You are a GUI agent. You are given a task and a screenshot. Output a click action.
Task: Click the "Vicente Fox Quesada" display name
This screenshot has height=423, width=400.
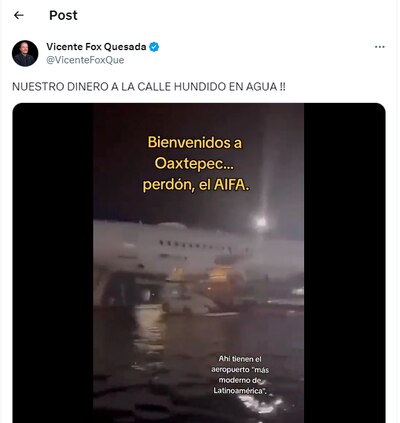96,47
